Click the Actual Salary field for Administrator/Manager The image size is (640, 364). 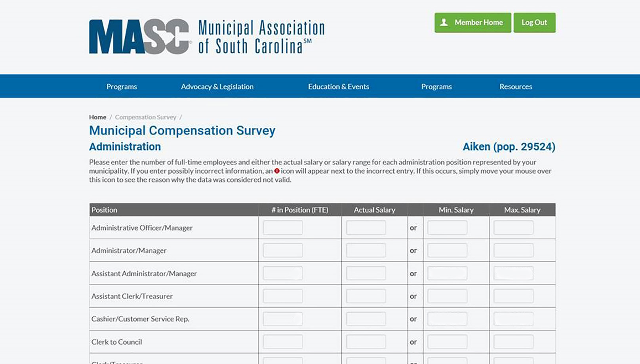click(366, 250)
